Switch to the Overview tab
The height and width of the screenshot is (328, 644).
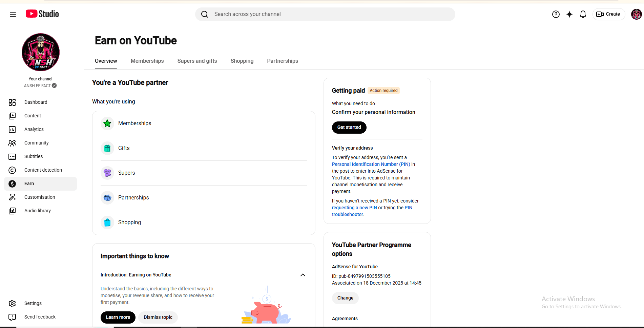point(106,61)
